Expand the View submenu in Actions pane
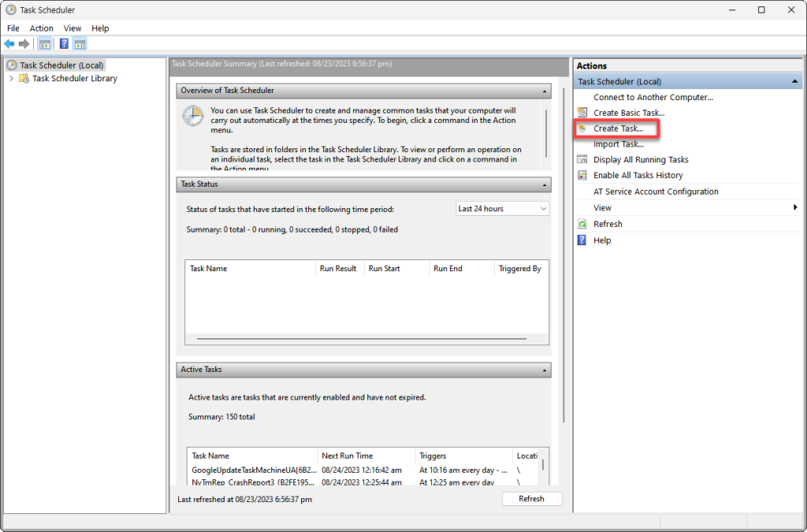Viewport: 807px width, 532px height. tap(795, 208)
